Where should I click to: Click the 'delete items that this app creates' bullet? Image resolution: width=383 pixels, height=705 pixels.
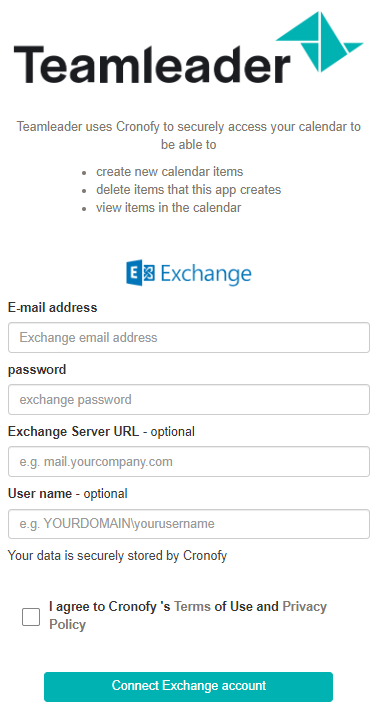point(188,190)
